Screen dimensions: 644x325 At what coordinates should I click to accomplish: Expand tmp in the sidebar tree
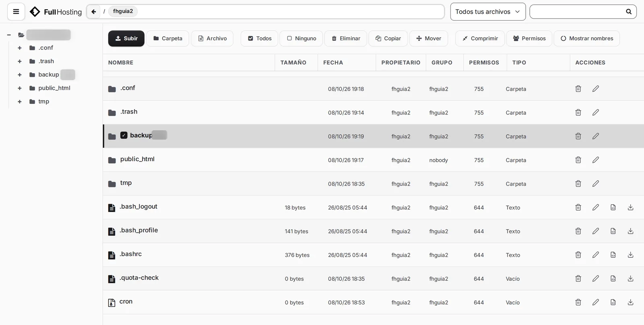[x=19, y=101]
